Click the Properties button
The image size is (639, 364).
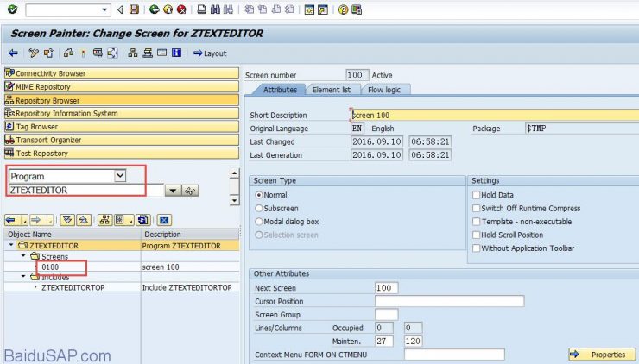click(x=602, y=355)
